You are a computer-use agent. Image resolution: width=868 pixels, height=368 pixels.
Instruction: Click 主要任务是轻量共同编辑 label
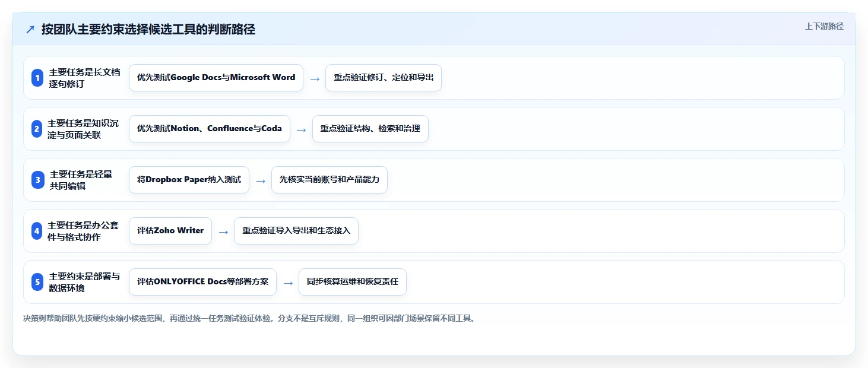click(81, 180)
